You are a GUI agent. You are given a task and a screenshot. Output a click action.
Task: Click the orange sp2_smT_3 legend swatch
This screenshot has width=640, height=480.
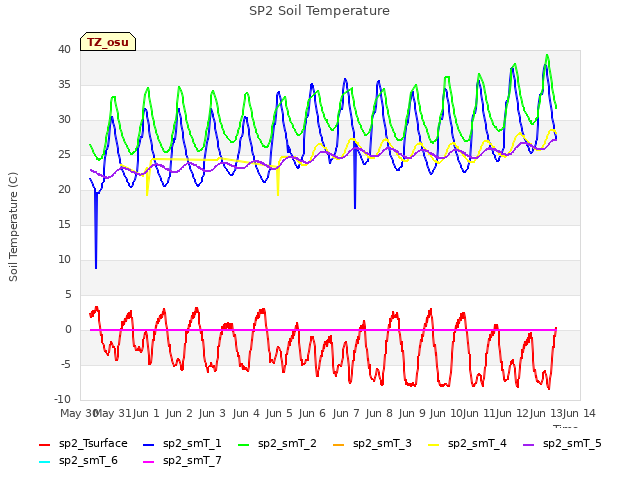click(339, 445)
